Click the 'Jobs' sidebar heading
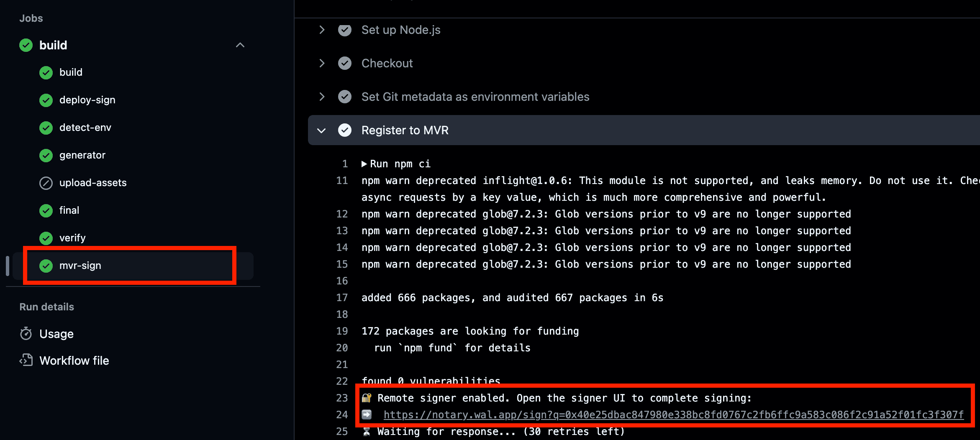 pyautogui.click(x=31, y=18)
